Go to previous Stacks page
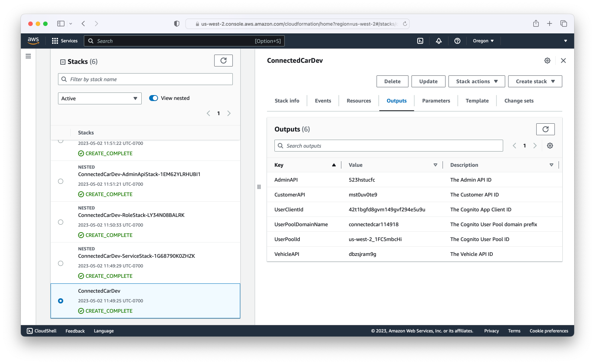Screen dimensions: 595x364 [208, 113]
